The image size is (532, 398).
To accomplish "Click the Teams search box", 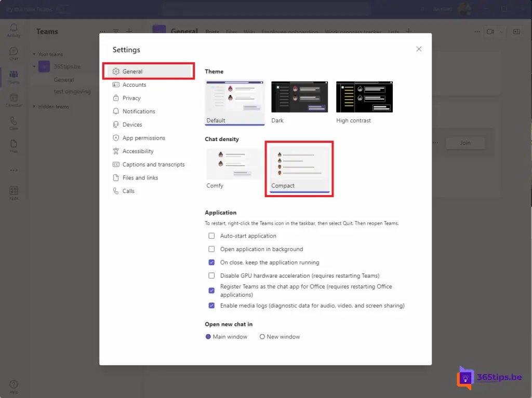I will [x=265, y=9].
